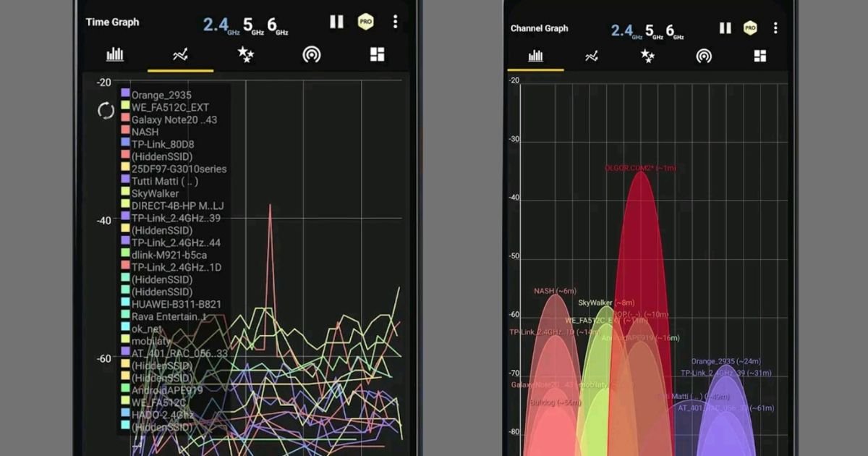This screenshot has height=456, width=868.
Task: Switch to 6 GHz band on Time Graph screen
Action: point(277,25)
